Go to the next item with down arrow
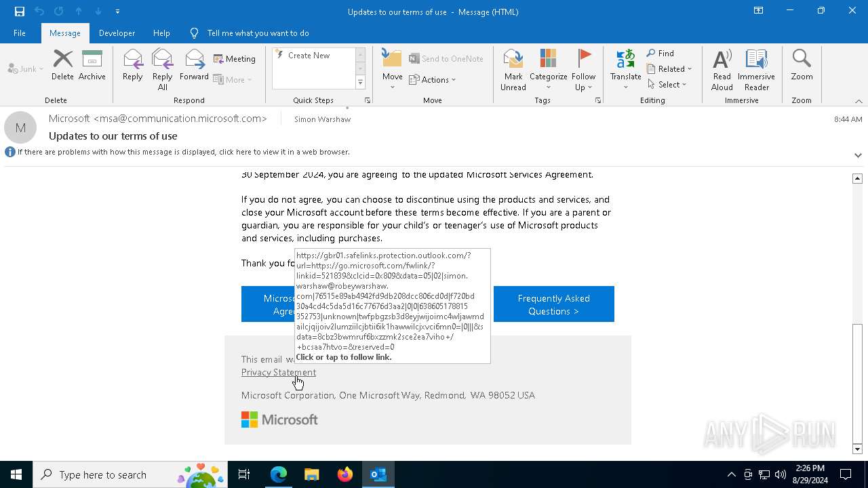Viewport: 868px width, 488px height. coord(98,12)
